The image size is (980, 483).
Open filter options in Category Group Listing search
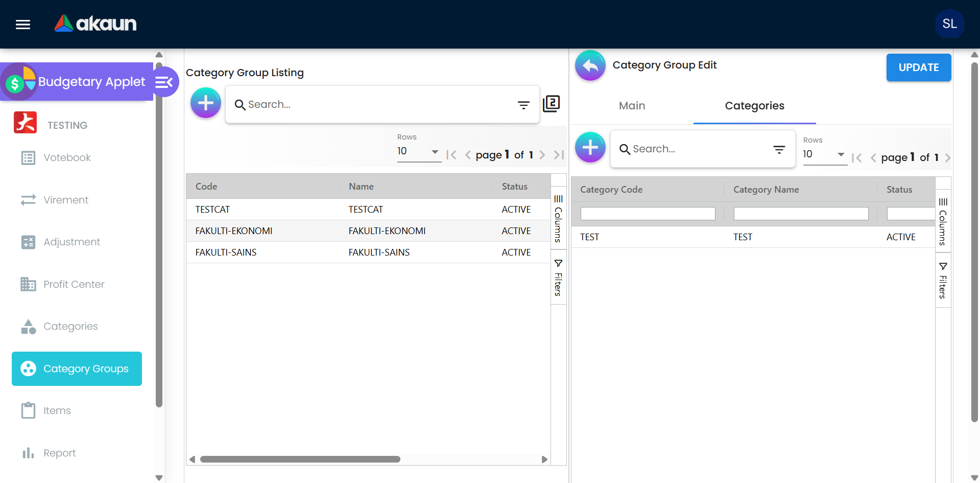(523, 105)
